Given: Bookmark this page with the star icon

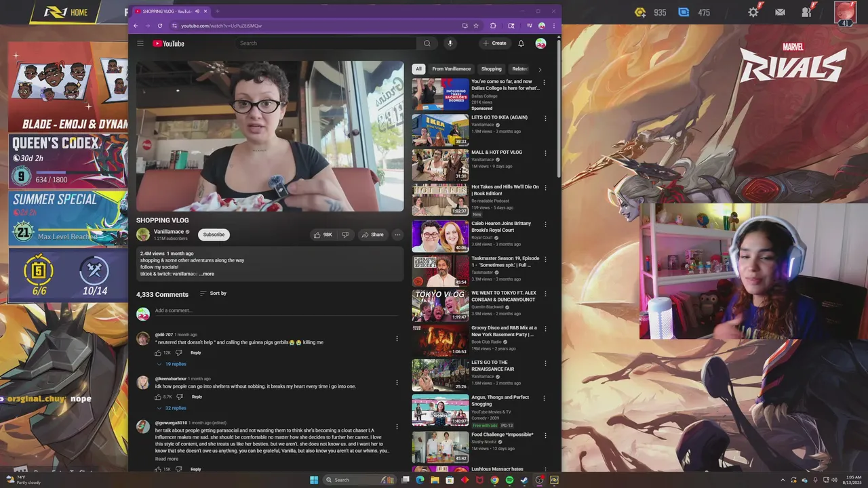Looking at the screenshot, I should [x=476, y=26].
